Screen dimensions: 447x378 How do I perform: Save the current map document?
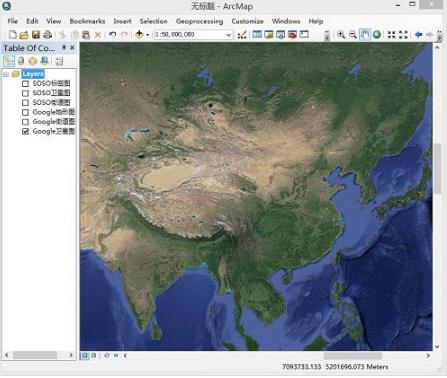pos(36,34)
